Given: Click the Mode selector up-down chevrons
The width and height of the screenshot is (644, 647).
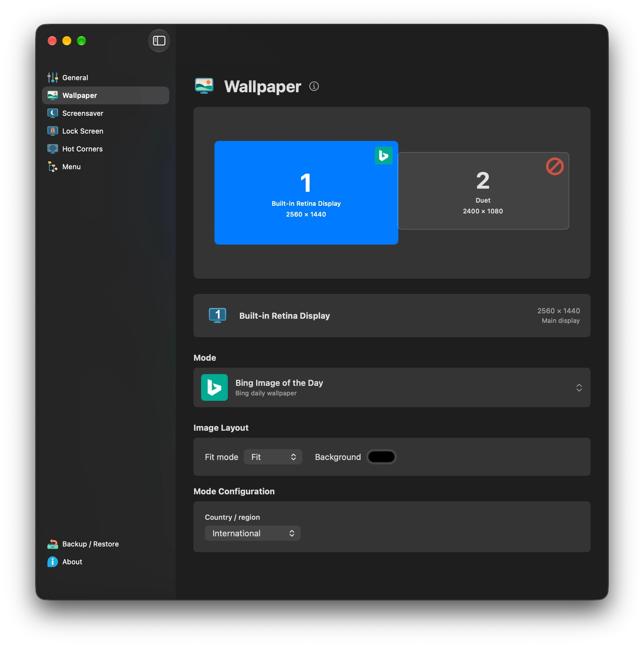Looking at the screenshot, I should click(x=579, y=388).
